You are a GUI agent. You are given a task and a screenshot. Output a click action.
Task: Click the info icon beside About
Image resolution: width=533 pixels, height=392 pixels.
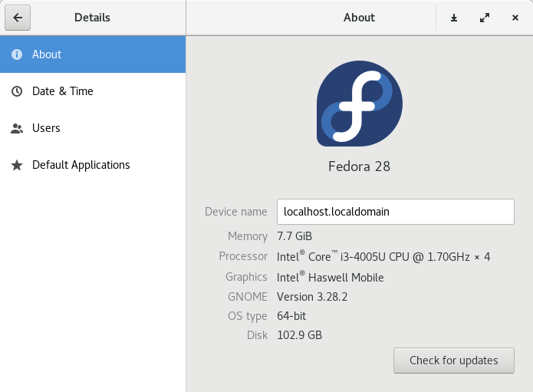click(17, 54)
